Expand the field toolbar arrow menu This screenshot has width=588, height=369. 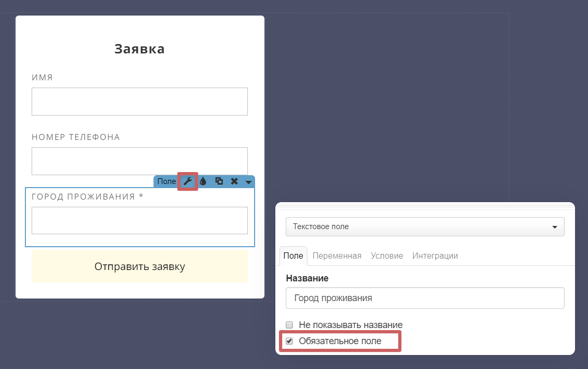pyautogui.click(x=248, y=182)
